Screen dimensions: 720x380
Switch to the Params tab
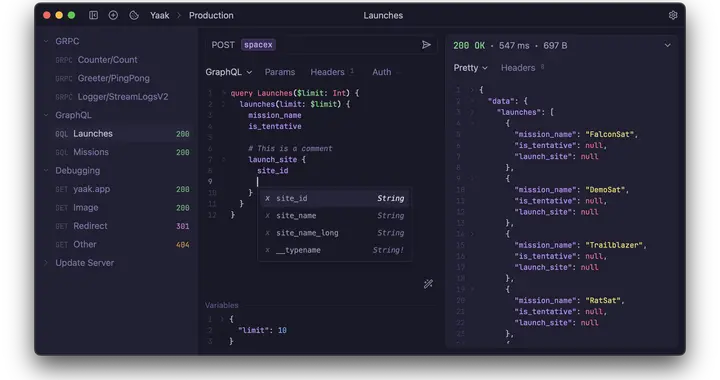(x=280, y=72)
